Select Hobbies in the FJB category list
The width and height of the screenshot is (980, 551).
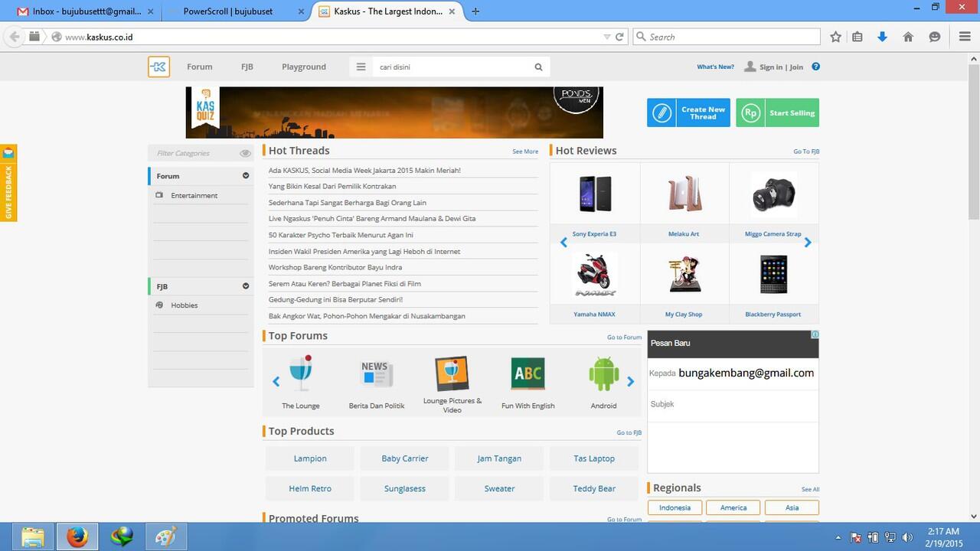pos(185,305)
